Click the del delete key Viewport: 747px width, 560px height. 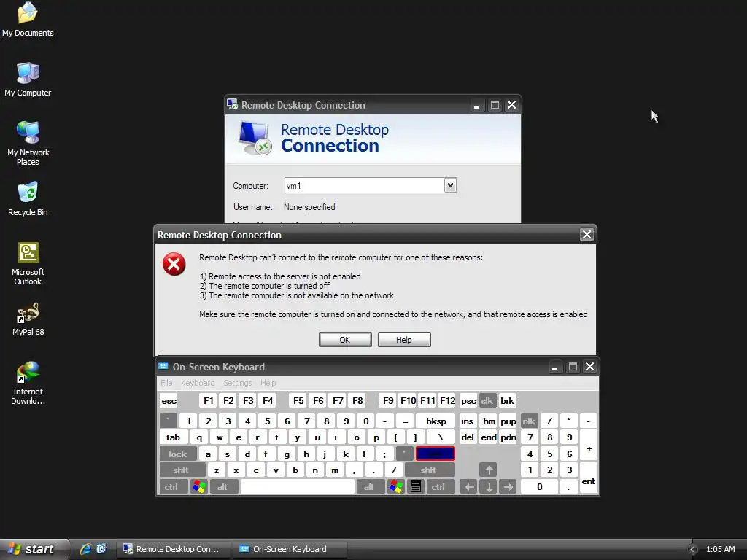tap(468, 437)
